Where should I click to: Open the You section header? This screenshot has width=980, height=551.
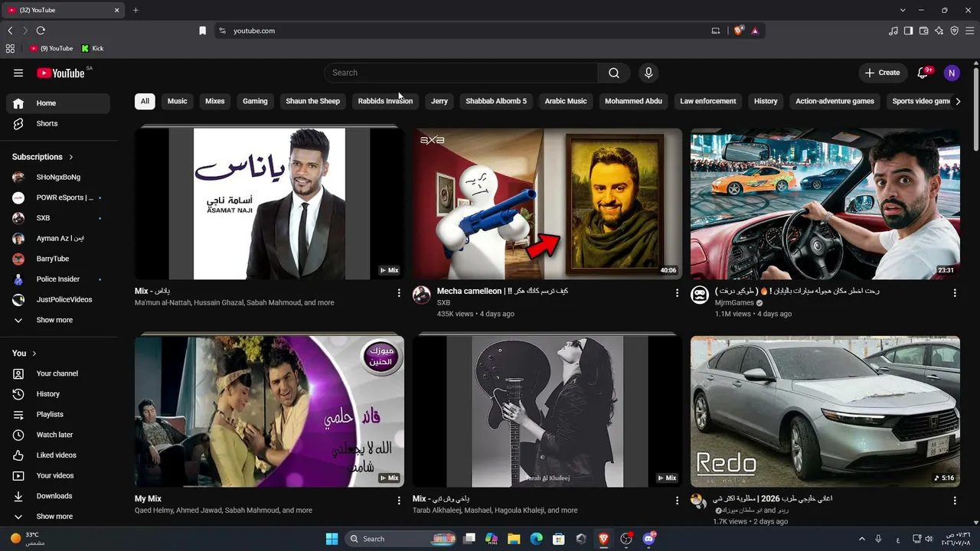point(24,354)
